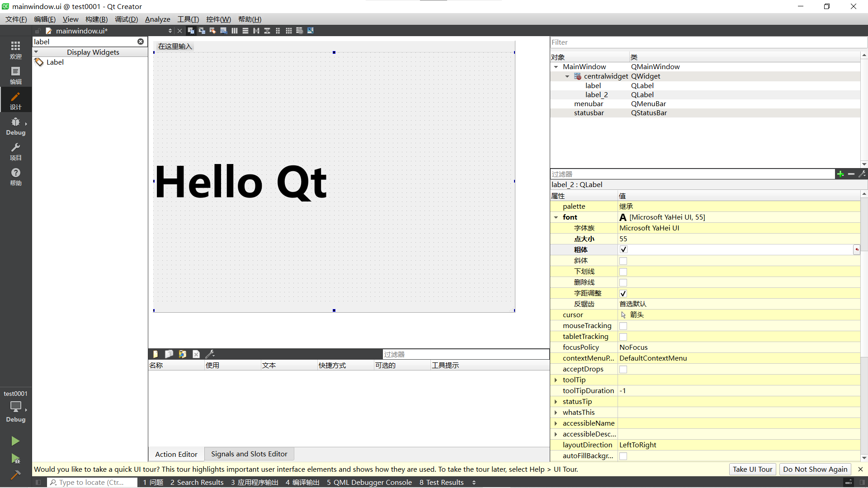Viewport: 868px width, 488px height.
Task: Click green plus add property icon
Action: tap(840, 174)
